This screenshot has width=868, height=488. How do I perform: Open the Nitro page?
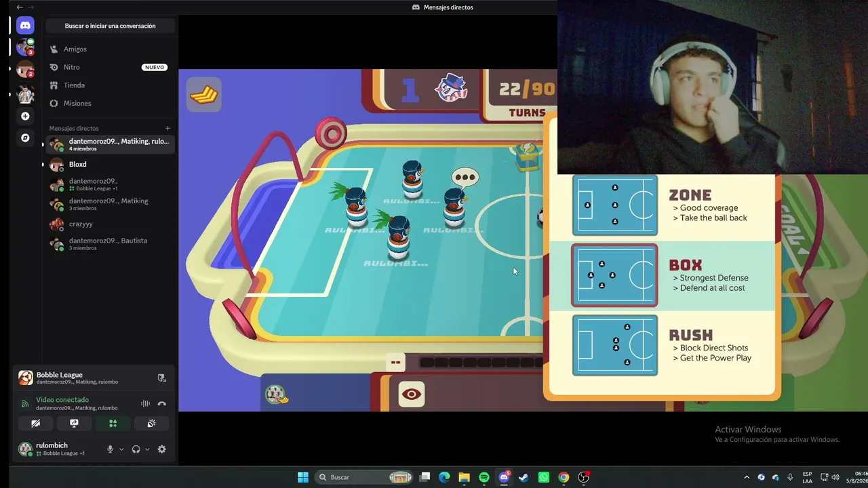click(x=110, y=67)
